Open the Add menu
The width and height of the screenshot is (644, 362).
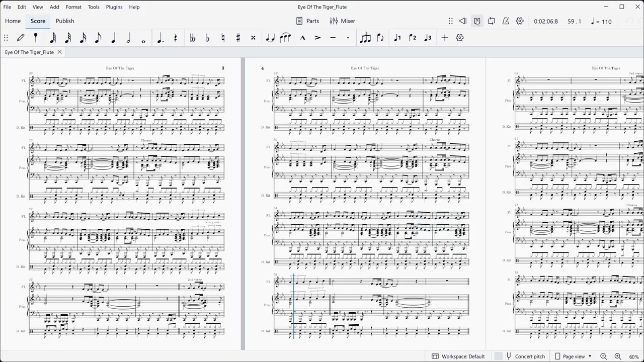[x=54, y=7]
